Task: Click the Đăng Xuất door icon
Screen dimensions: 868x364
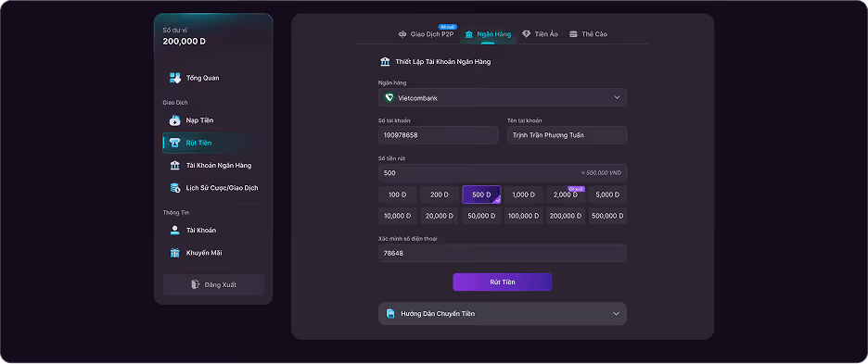Action: coord(196,284)
